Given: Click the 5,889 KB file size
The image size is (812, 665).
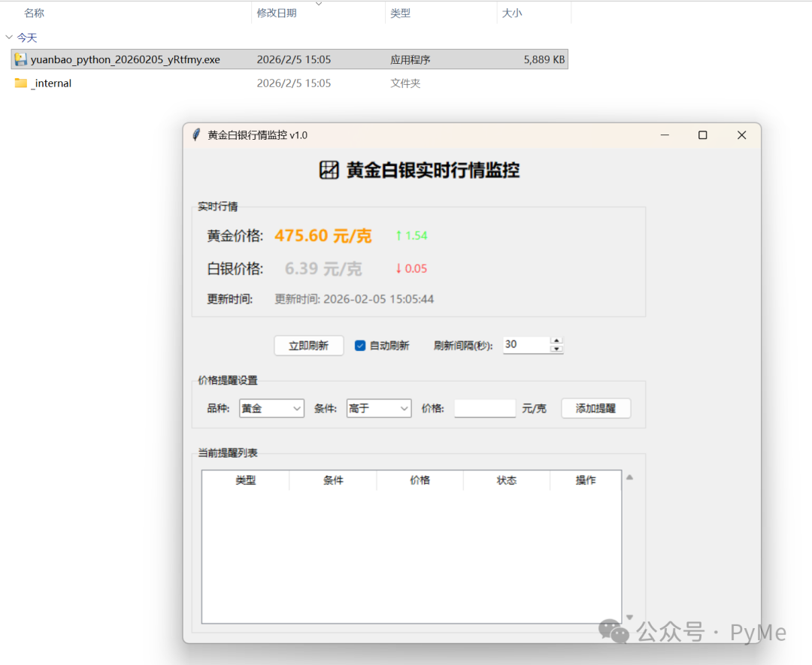Looking at the screenshot, I should tap(544, 59).
